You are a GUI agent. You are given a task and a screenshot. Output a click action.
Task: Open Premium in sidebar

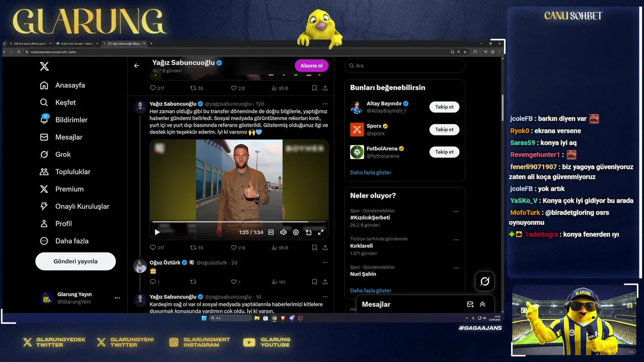pyautogui.click(x=61, y=189)
